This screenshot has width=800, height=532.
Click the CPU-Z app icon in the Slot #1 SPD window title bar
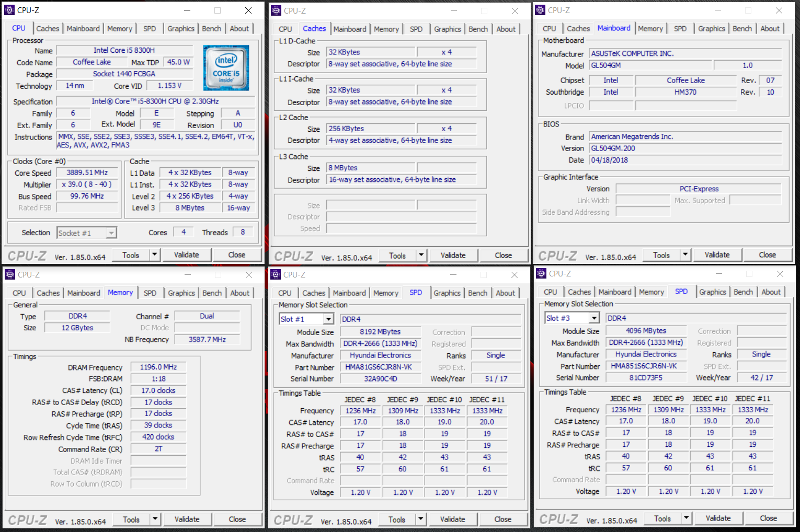pos(276,274)
